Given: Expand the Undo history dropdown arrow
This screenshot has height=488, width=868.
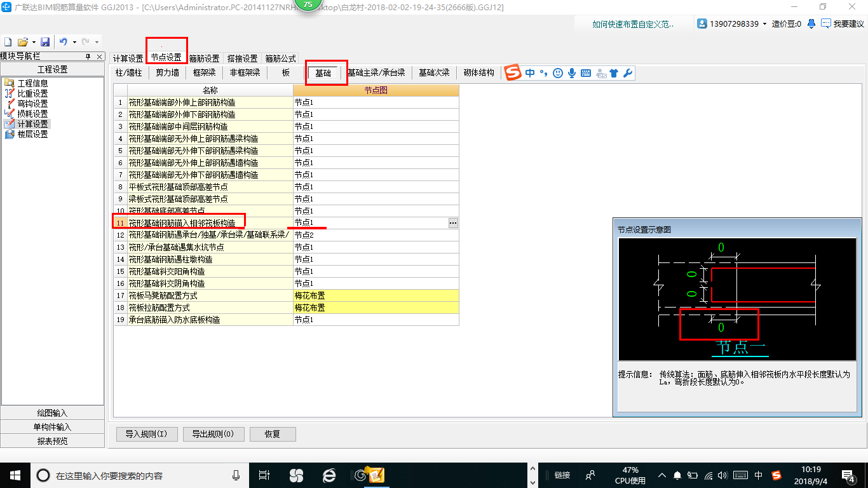Looking at the screenshot, I should (x=74, y=42).
